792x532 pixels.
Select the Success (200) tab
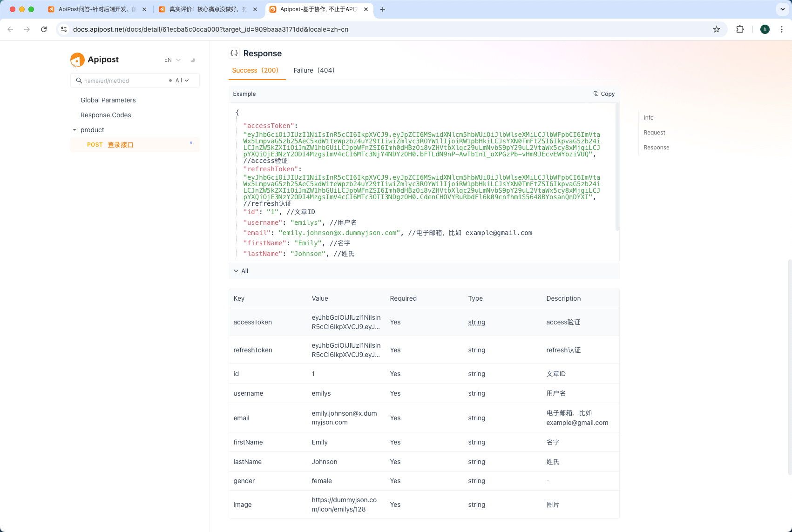click(255, 70)
